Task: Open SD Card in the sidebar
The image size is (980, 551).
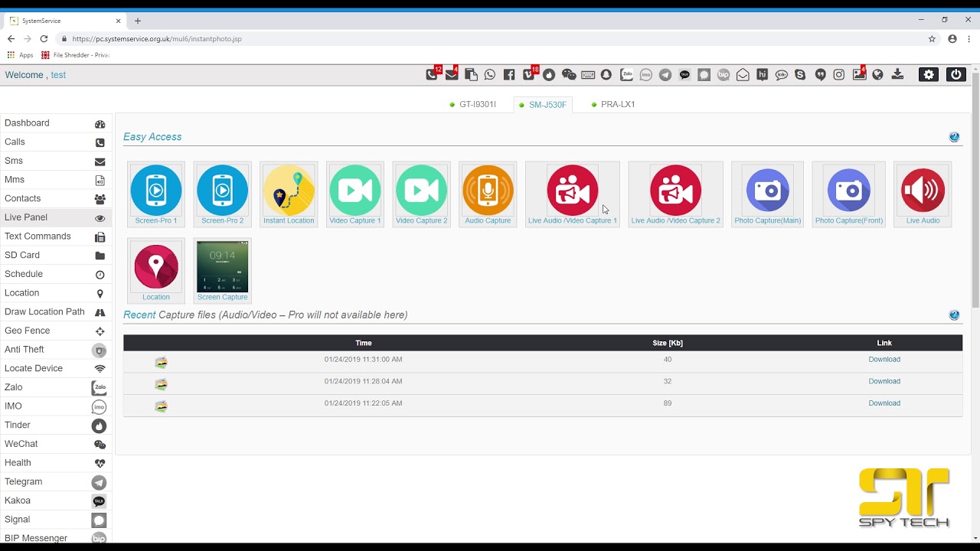Action: [55, 255]
